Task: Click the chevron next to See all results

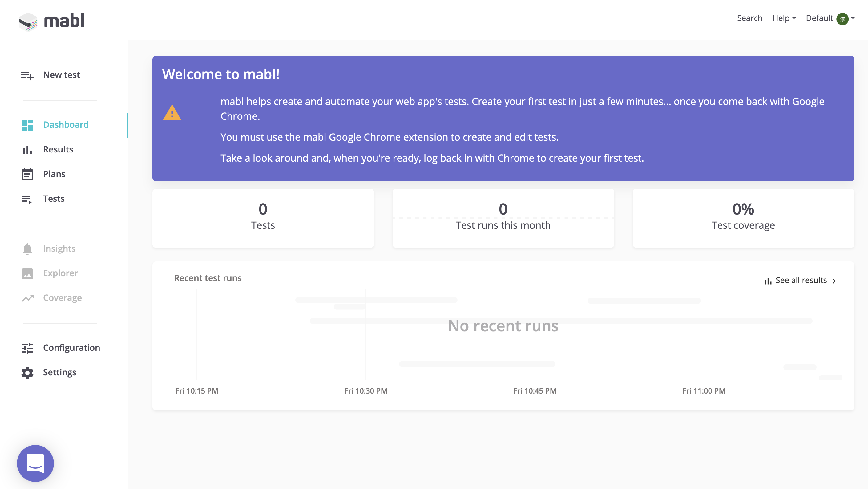Action: pyautogui.click(x=834, y=281)
